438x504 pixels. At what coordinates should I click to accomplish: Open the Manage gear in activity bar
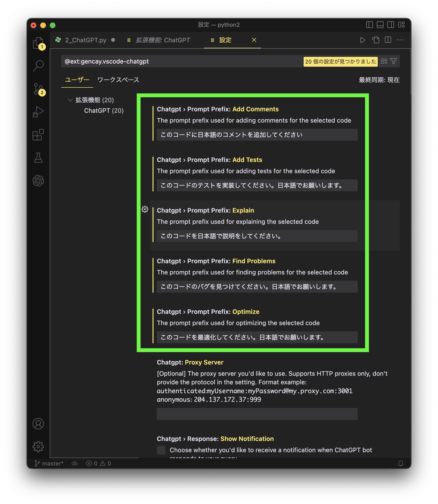[38, 447]
